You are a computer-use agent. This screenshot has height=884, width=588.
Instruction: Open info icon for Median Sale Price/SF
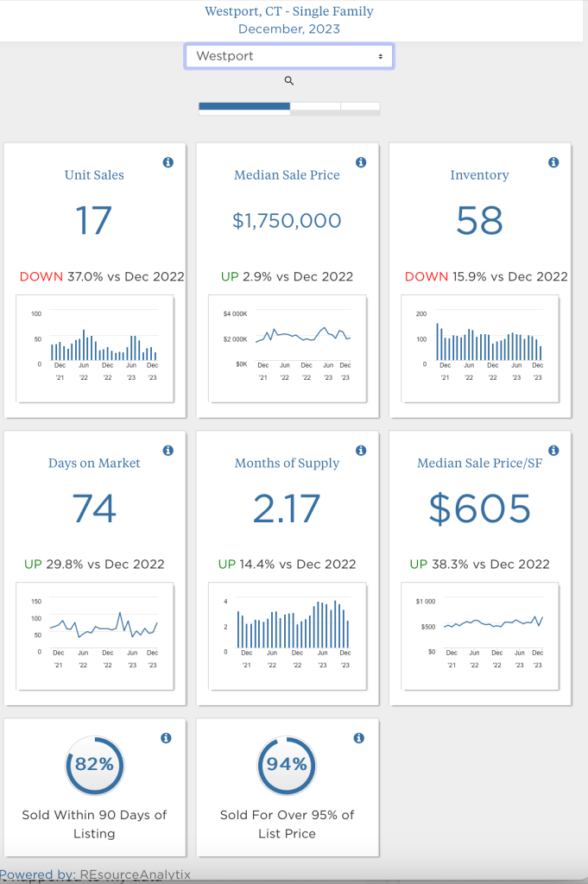coord(553,451)
